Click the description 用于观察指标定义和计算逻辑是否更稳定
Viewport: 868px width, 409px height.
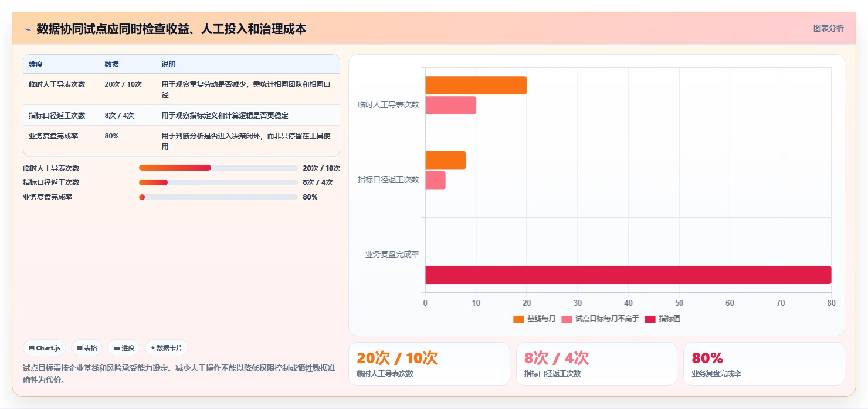[x=225, y=116]
